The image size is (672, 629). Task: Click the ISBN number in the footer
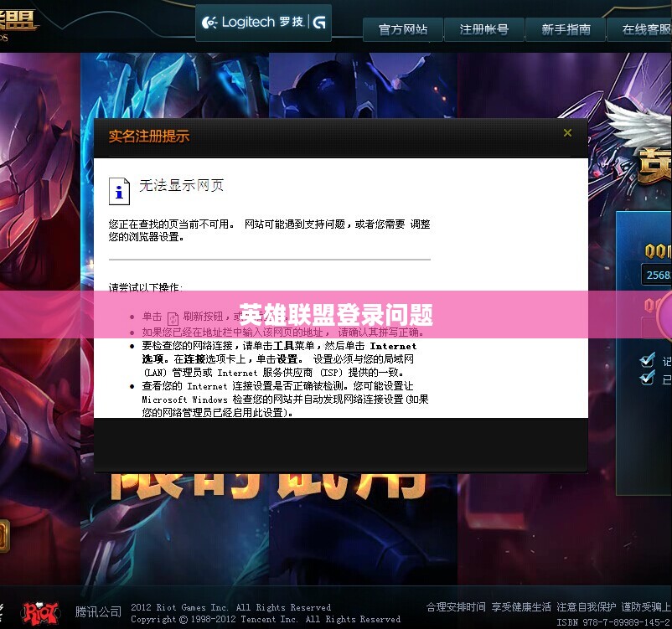613,622
